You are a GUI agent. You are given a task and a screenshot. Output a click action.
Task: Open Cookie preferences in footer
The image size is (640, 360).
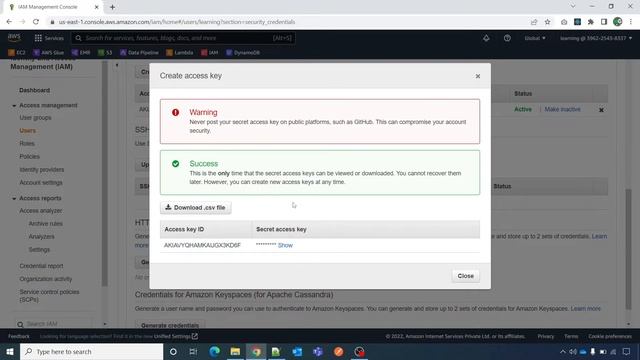click(610, 336)
